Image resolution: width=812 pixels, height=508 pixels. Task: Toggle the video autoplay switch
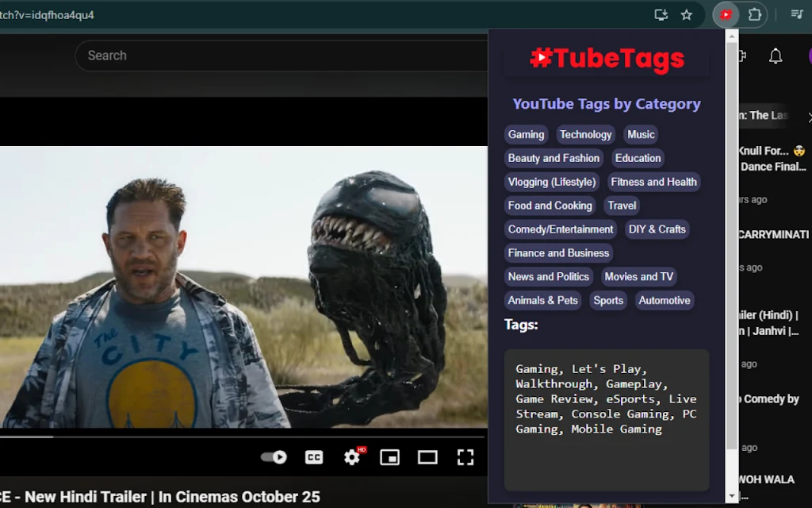274,457
